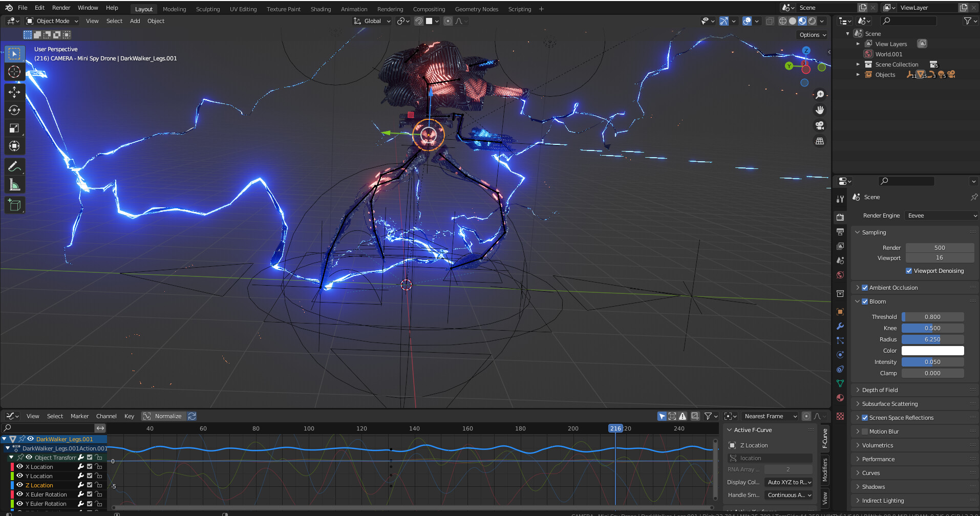
Task: Open the Auto XYZ to RGB display color dropdown
Action: [789, 482]
